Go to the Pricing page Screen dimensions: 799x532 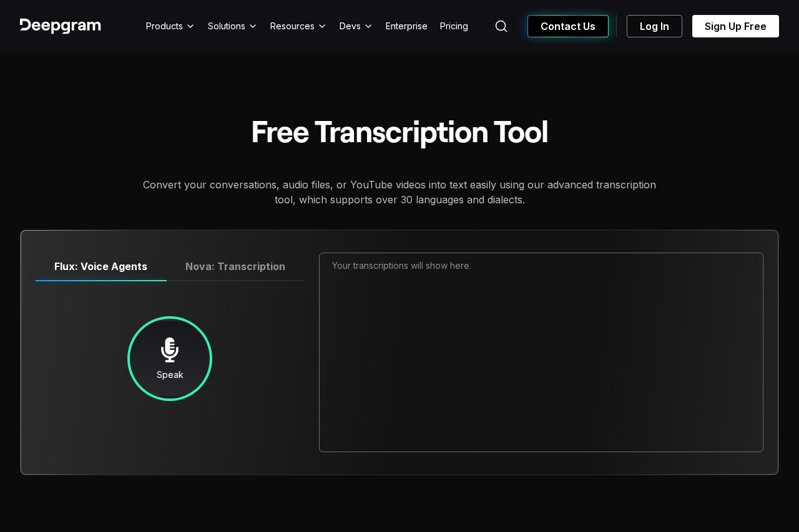pos(454,26)
